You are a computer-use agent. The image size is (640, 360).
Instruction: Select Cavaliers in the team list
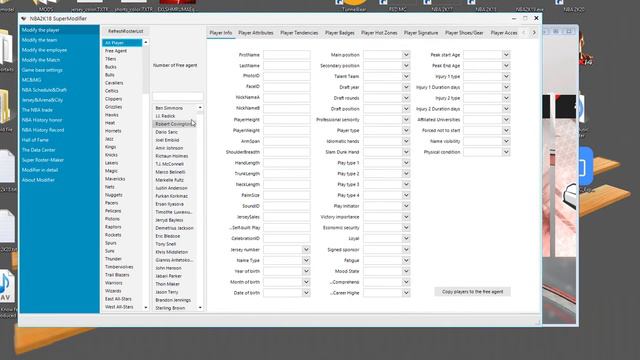click(x=114, y=83)
